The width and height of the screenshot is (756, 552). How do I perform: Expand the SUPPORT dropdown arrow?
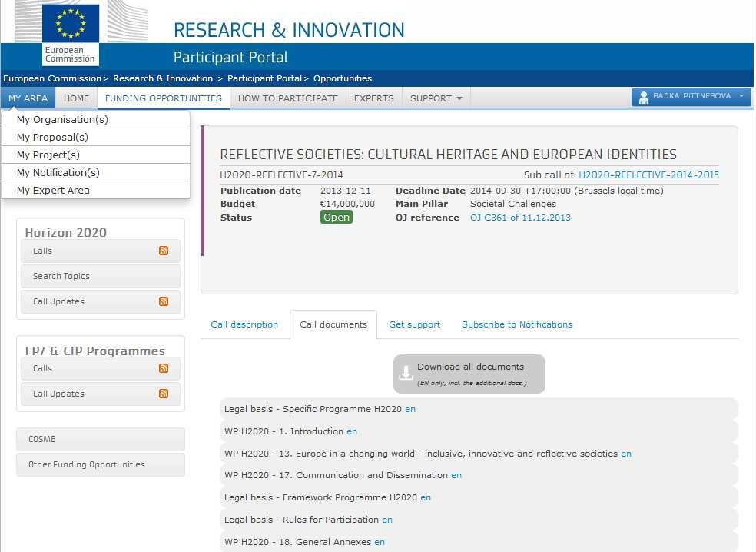pos(459,98)
